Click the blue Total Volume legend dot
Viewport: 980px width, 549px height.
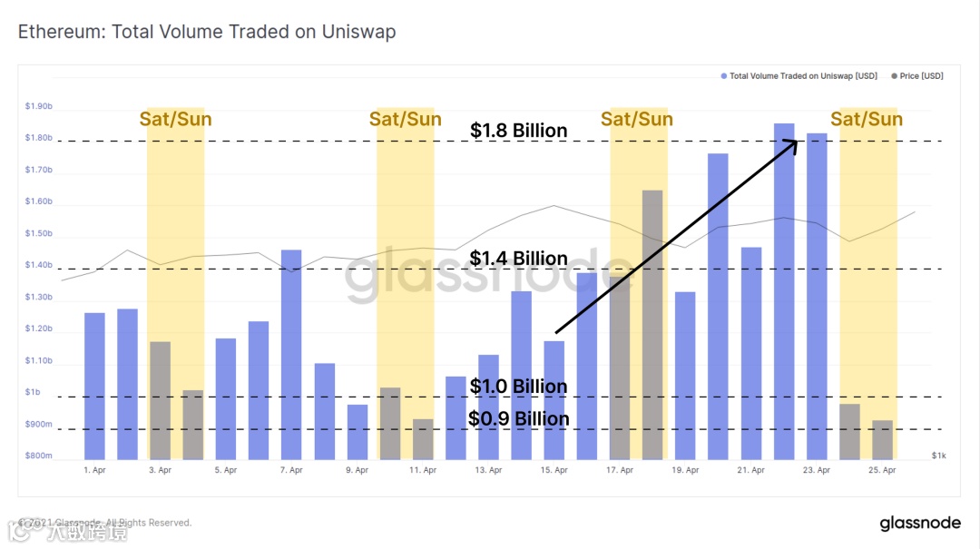(724, 76)
